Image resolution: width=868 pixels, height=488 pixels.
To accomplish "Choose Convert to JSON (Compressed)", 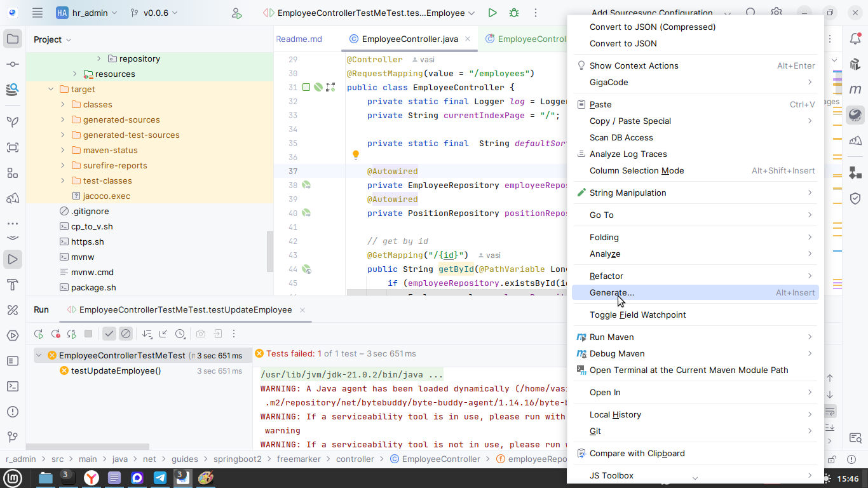I will pyautogui.click(x=695, y=27).
